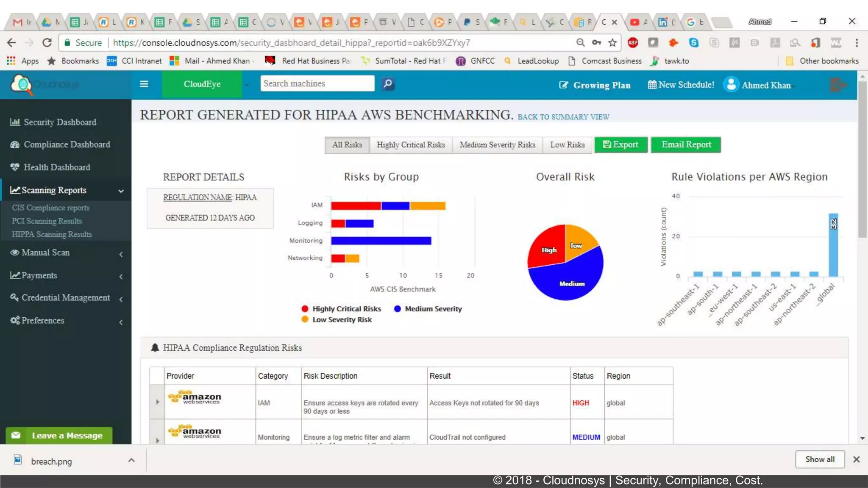Click the magnifier search button beside Search machines

coord(388,84)
